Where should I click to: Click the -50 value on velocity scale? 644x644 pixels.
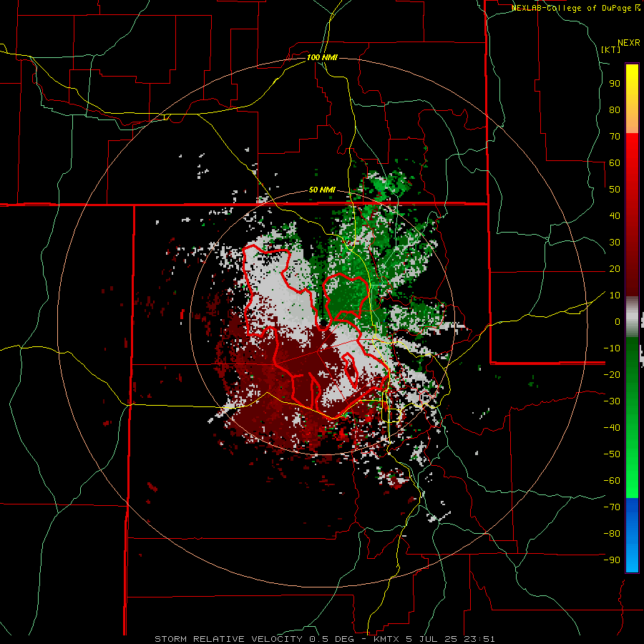tap(612, 454)
